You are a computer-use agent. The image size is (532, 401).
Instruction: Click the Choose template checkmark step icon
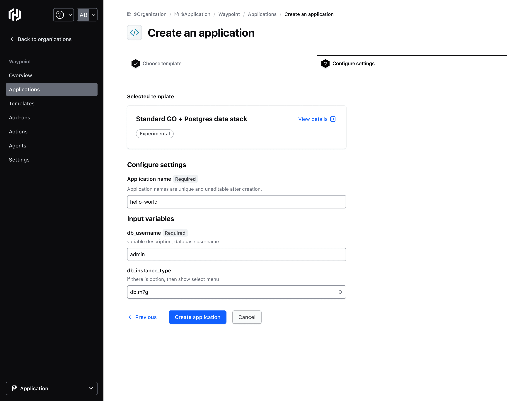point(135,64)
